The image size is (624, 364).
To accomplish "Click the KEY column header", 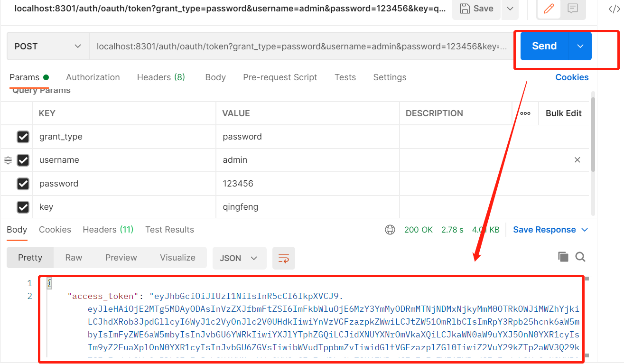I will click(x=47, y=113).
